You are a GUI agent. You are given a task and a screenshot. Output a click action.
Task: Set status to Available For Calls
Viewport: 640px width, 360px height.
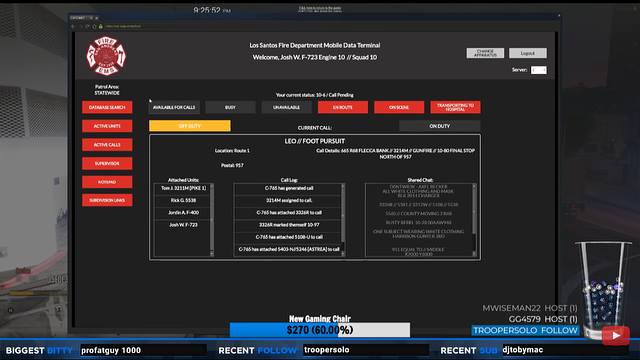[x=174, y=107]
